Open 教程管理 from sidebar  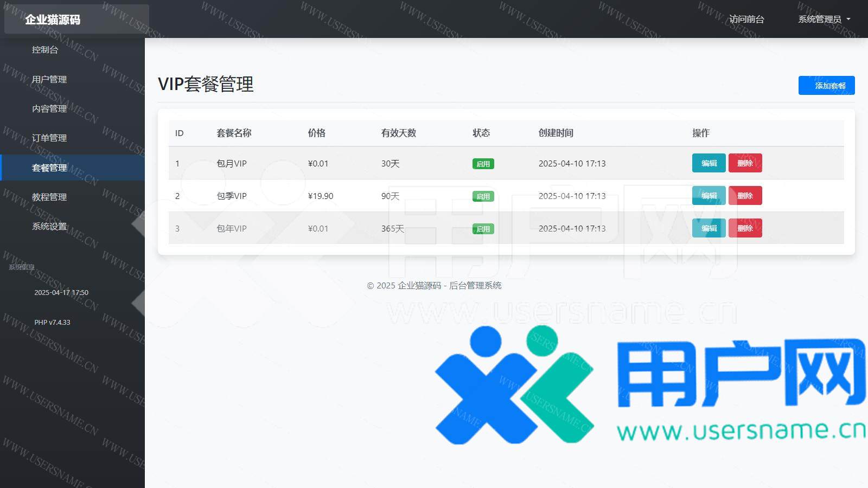tap(49, 197)
